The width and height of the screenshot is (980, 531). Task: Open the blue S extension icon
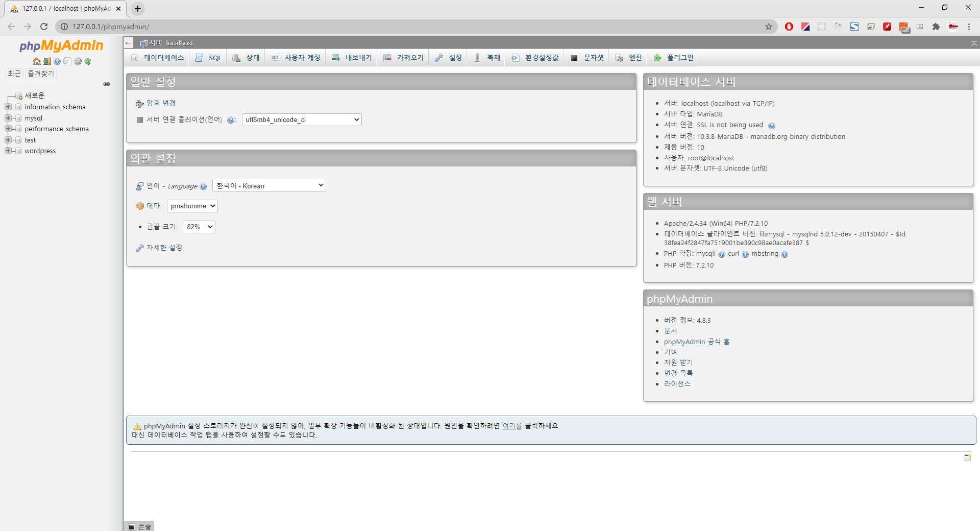click(x=854, y=27)
